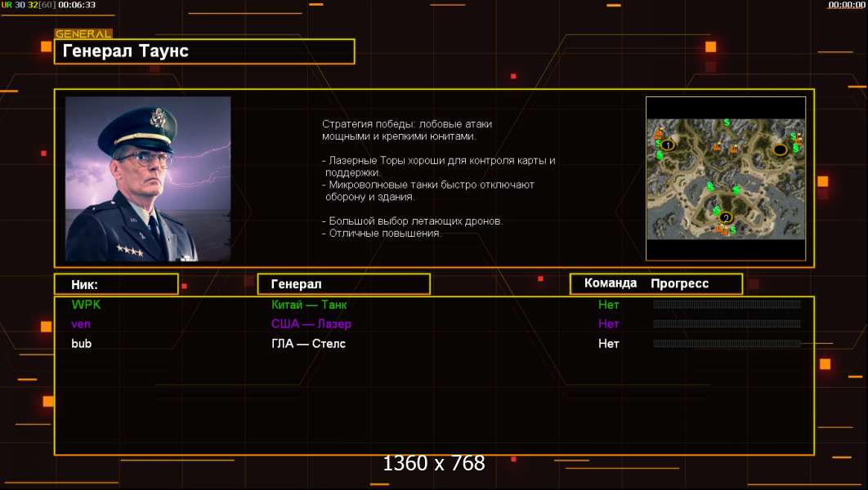Select start position marker 1 on map
The height and width of the screenshot is (490, 868).
click(668, 145)
